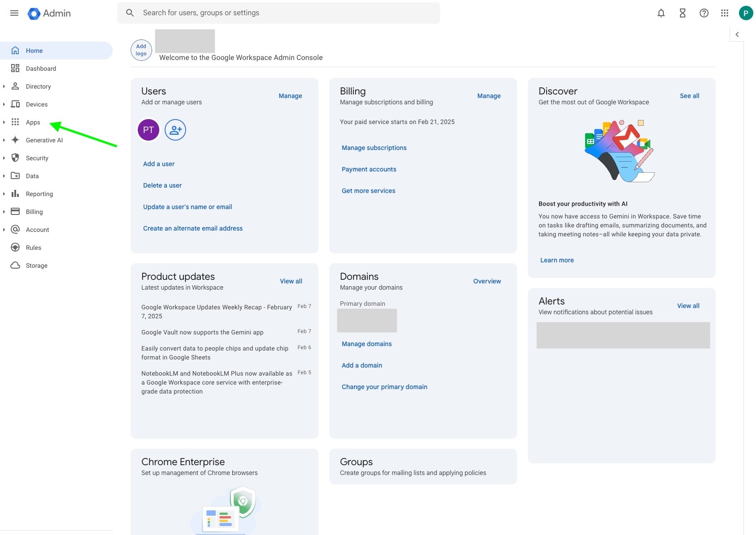
Task: Open Dashboard in the sidebar
Action: [41, 68]
